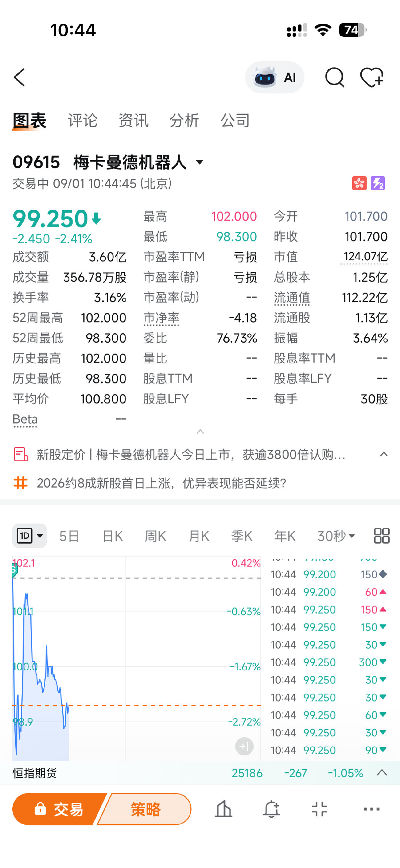Jump to latest chart data arrow button
400x868 pixels.
pos(244,746)
